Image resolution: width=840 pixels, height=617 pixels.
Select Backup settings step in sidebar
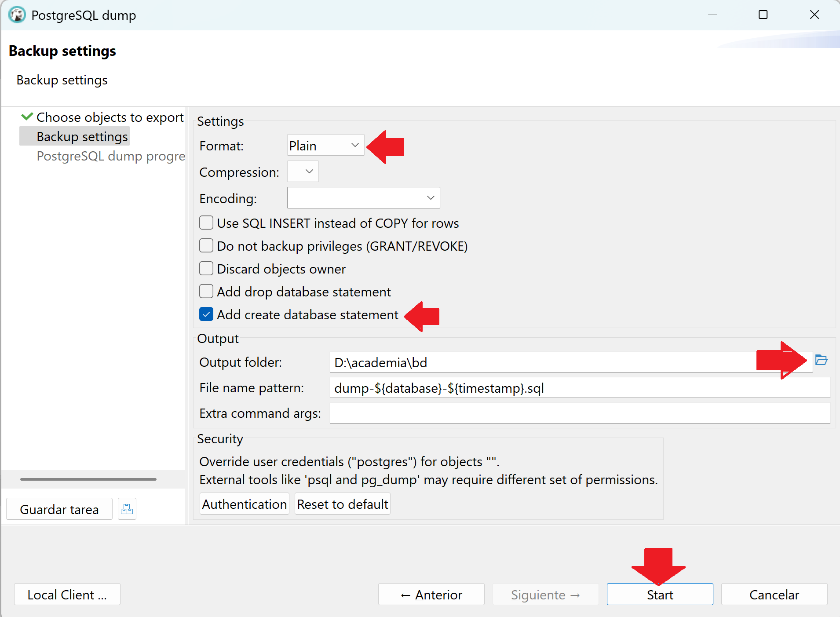(x=82, y=136)
